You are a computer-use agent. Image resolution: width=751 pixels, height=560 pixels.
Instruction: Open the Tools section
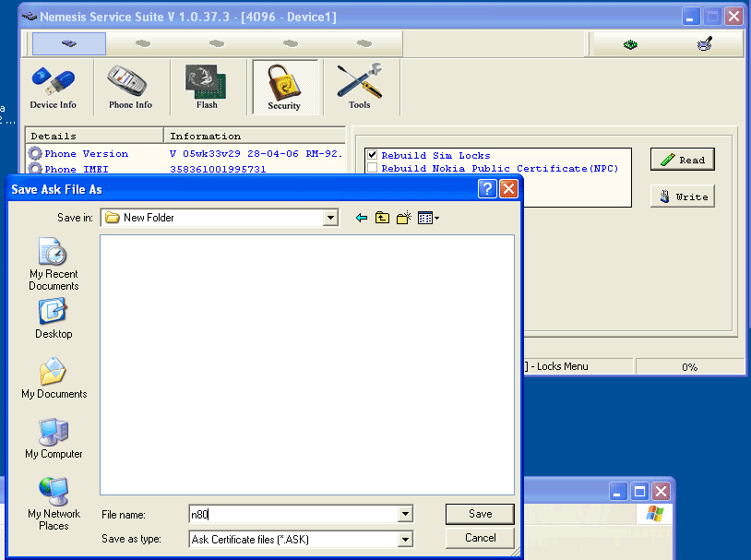tap(360, 88)
